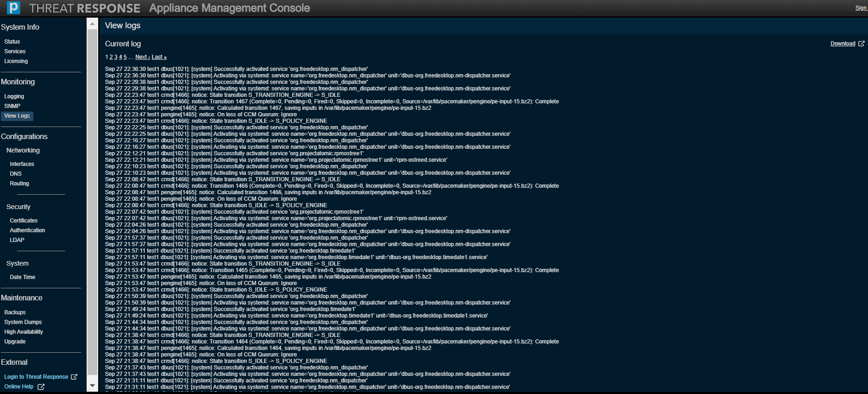This screenshot has height=394, width=868.
Task: Click the Proofpoint logo icon
Action: pos(13,8)
